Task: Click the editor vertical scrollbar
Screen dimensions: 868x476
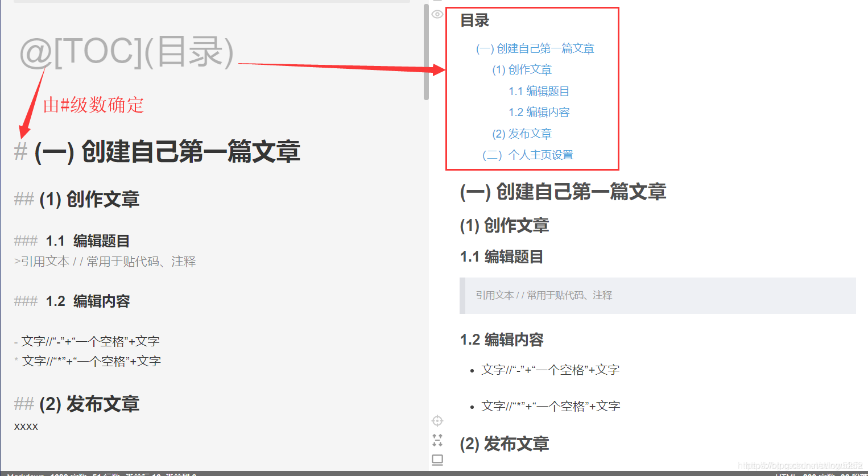Action: coord(426,52)
